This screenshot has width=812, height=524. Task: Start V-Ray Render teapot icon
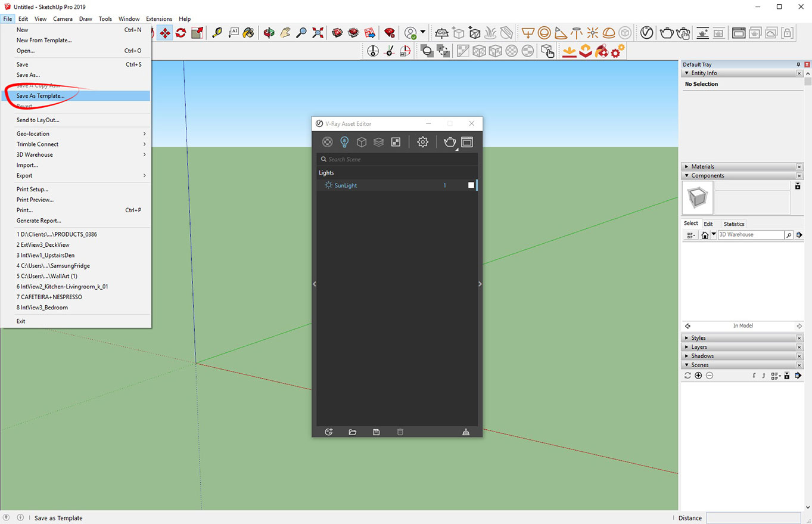pyautogui.click(x=666, y=33)
